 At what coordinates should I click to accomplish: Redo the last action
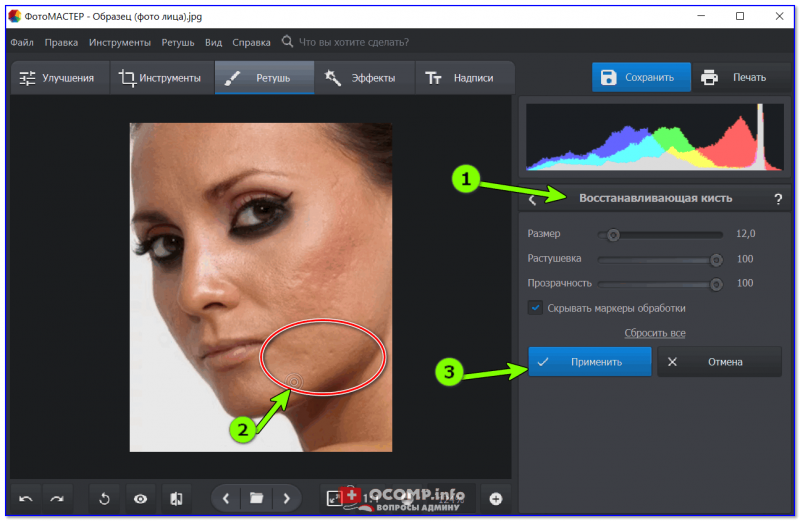[57, 499]
